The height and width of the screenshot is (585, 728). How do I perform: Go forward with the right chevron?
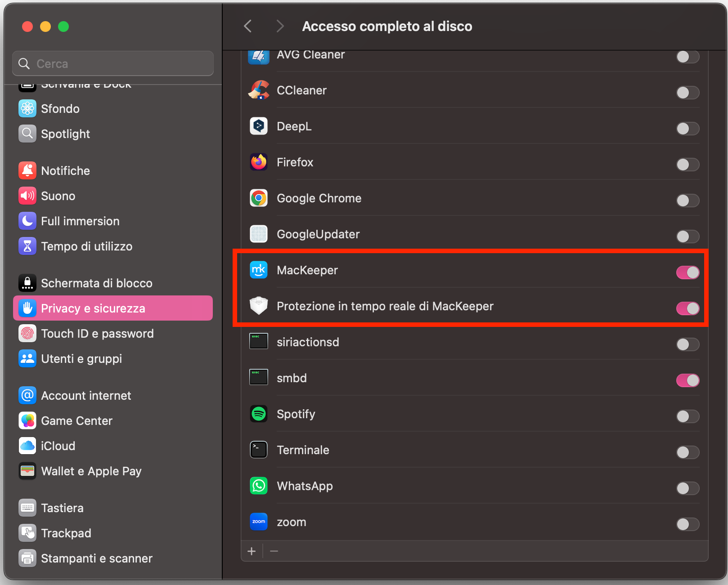280,26
